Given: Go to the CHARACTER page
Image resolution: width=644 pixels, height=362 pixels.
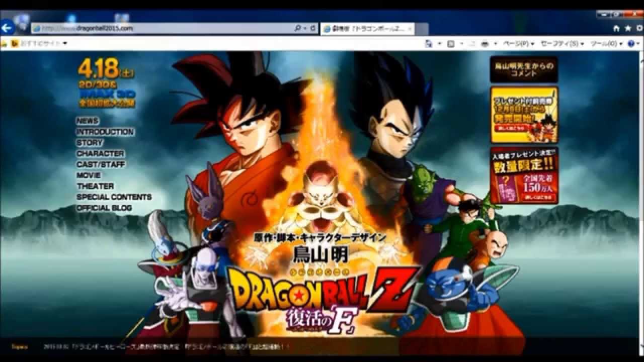Looking at the screenshot, I should click(100, 153).
